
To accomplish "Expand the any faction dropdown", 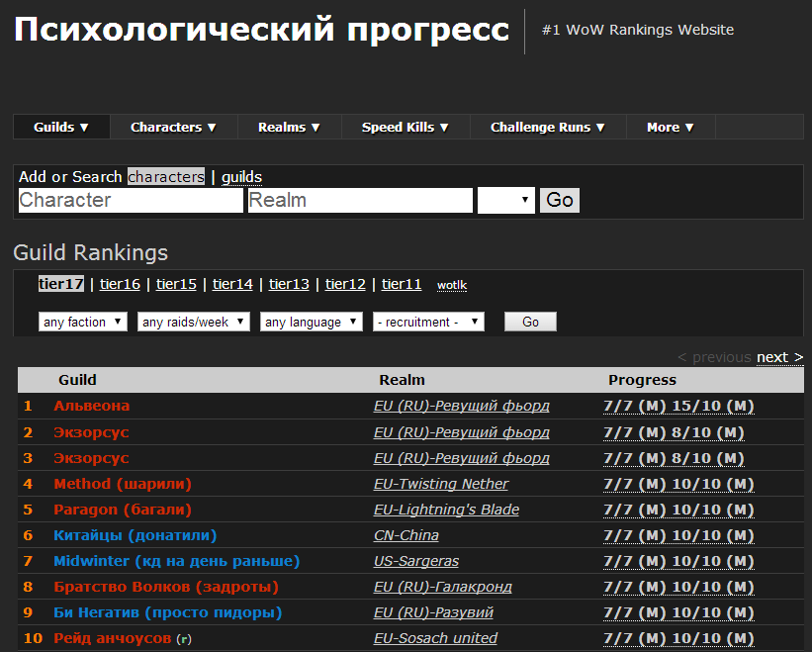I will [83, 322].
